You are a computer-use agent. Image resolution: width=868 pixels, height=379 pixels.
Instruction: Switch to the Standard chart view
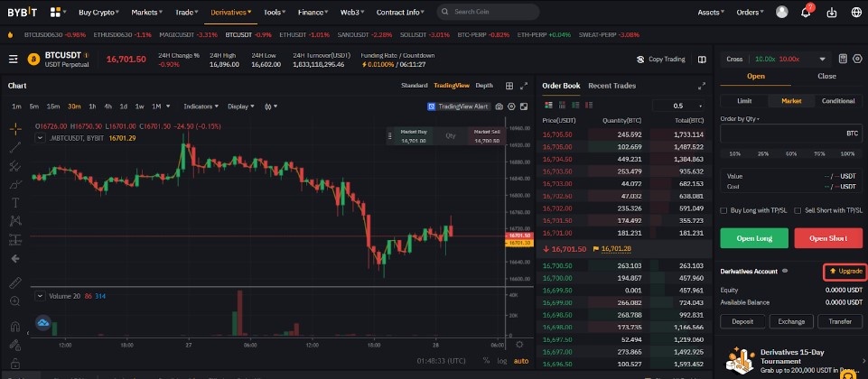coord(414,86)
